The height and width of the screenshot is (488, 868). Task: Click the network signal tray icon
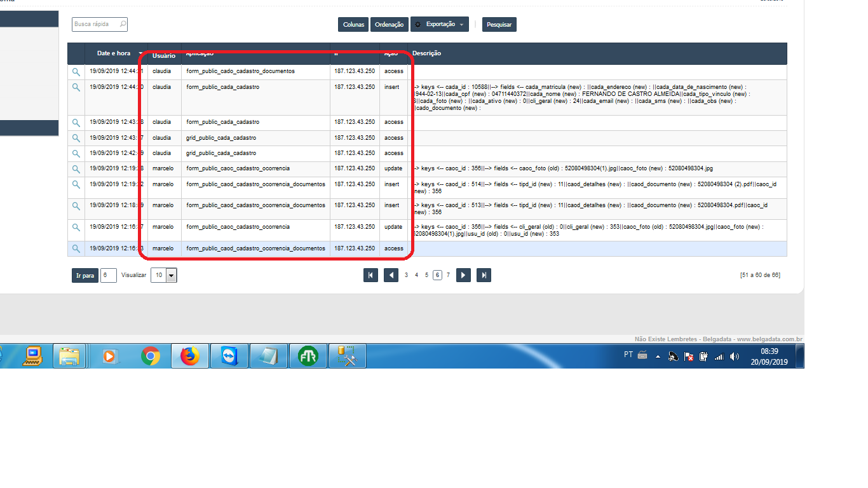pos(719,357)
